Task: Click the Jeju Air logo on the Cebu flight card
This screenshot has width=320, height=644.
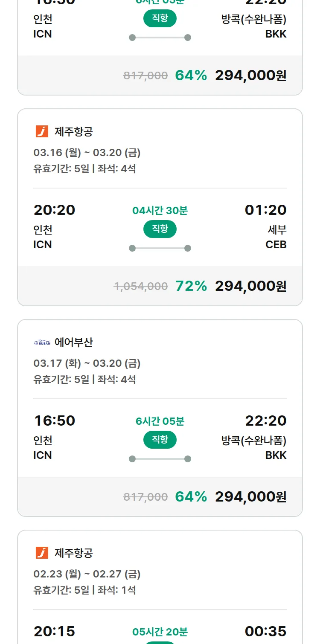Action: (x=42, y=131)
